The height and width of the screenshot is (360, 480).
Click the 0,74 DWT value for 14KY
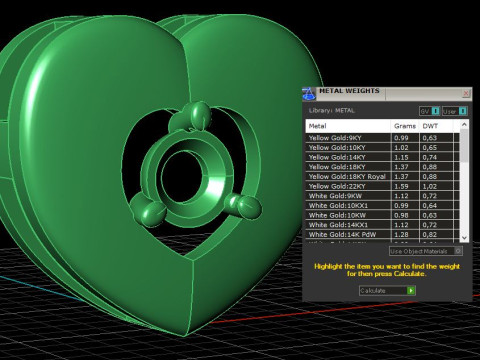click(430, 157)
